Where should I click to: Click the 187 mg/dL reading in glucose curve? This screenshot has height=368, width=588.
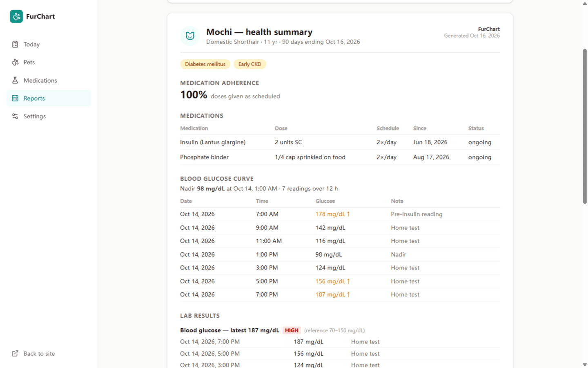(332, 294)
